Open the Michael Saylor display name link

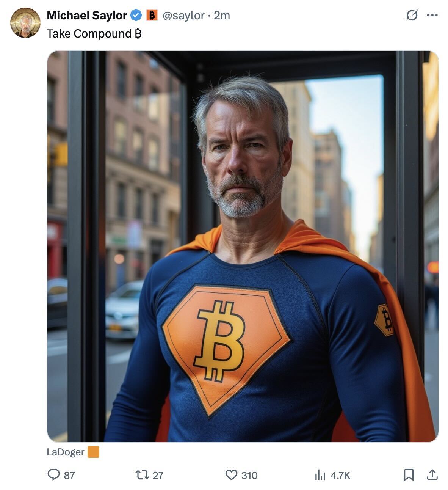[87, 16]
